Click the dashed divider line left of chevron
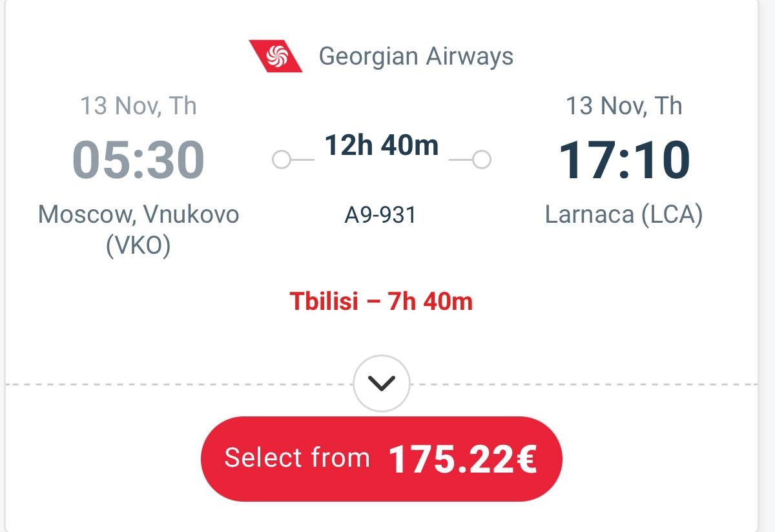 pyautogui.click(x=180, y=384)
